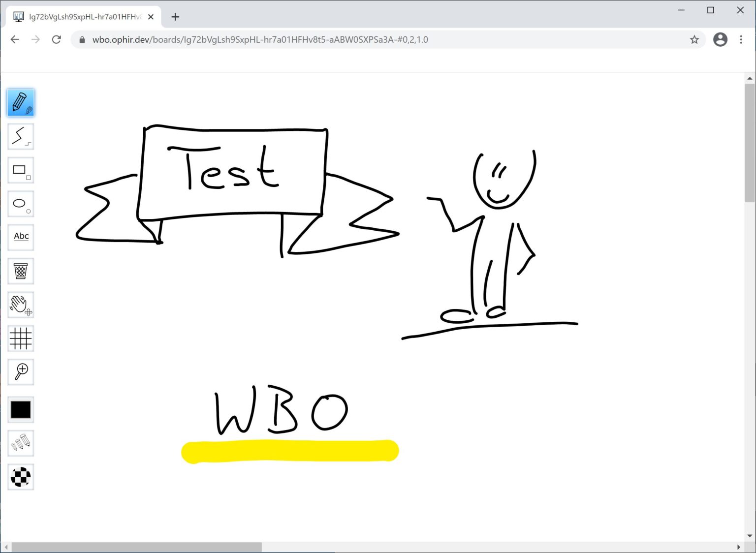The height and width of the screenshot is (553, 756).
Task: Select the Abc text tool
Action: pyautogui.click(x=21, y=237)
